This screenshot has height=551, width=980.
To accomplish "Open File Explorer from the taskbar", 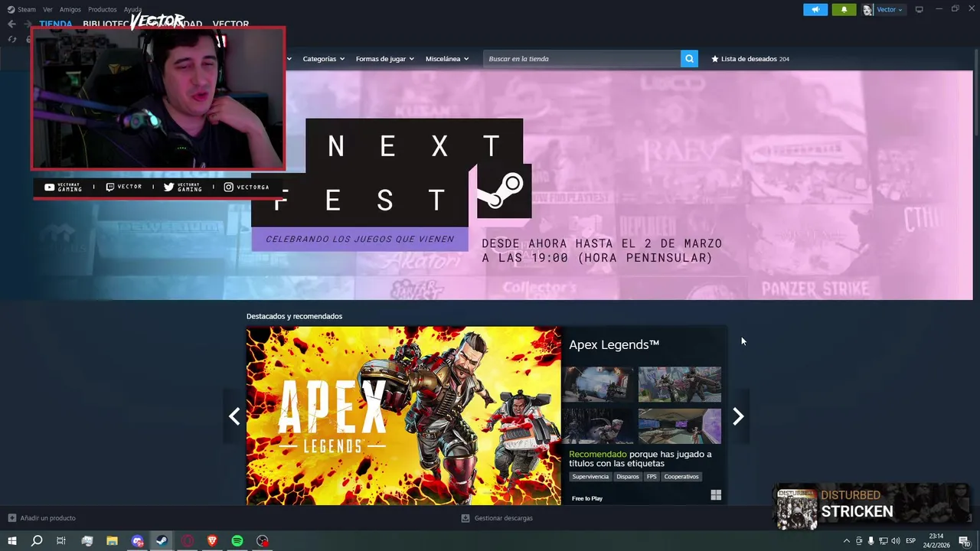I will tap(112, 540).
